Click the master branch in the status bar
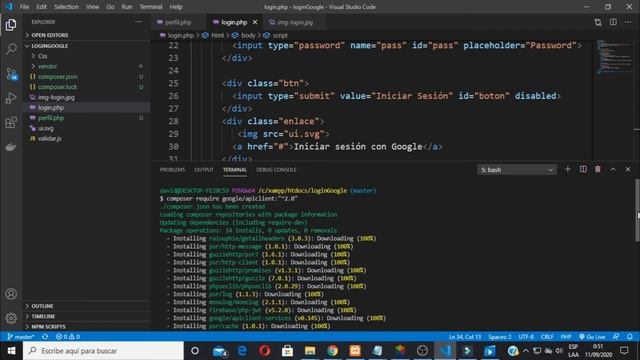640x360 pixels. (21, 337)
